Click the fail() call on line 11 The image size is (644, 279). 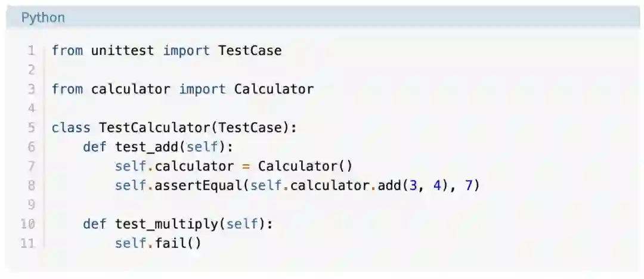pyautogui.click(x=178, y=243)
